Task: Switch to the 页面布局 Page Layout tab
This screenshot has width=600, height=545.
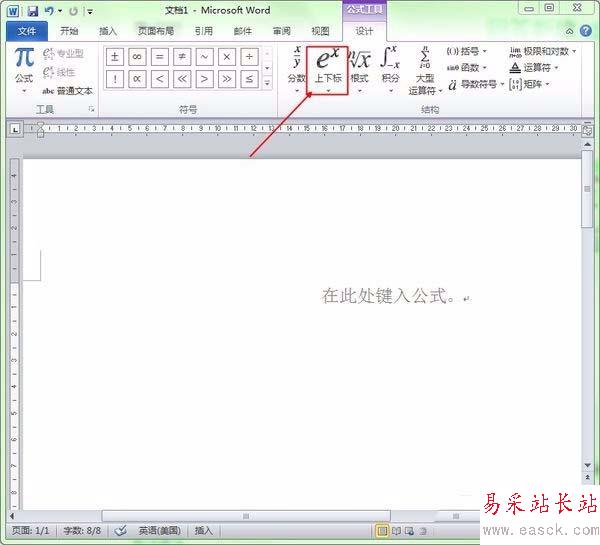Action: click(x=156, y=31)
